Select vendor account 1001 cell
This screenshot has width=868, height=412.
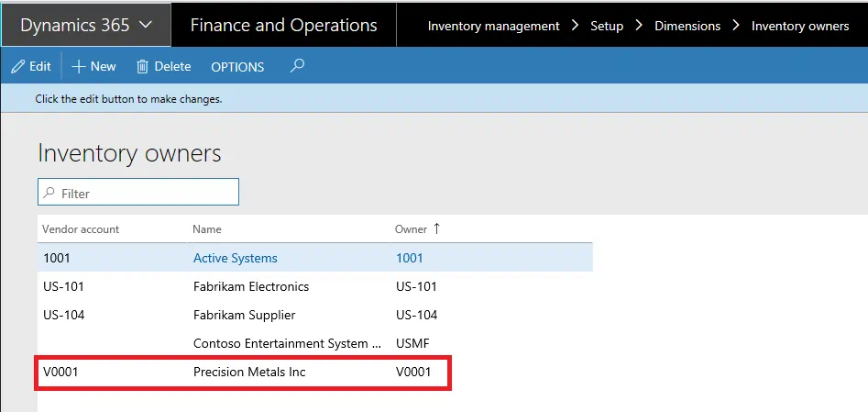57,258
